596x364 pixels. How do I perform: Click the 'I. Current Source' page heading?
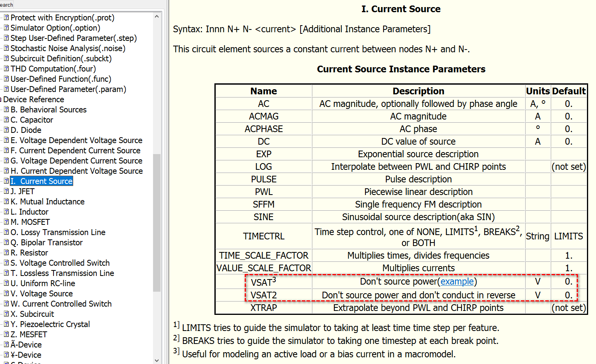(x=401, y=9)
